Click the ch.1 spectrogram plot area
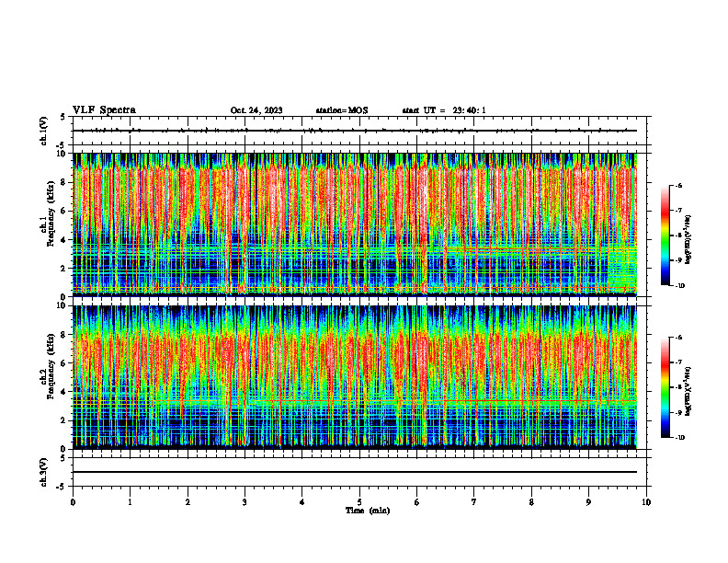This screenshot has width=728, height=563. click(x=355, y=224)
